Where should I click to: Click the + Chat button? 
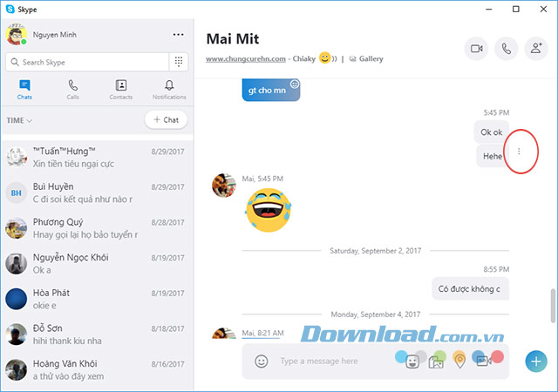166,120
